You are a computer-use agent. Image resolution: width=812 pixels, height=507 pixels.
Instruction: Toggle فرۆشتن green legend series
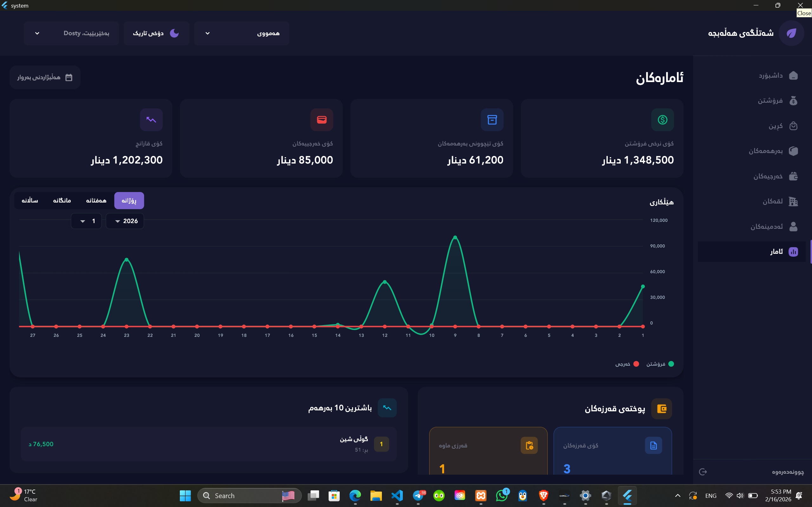coord(671,364)
